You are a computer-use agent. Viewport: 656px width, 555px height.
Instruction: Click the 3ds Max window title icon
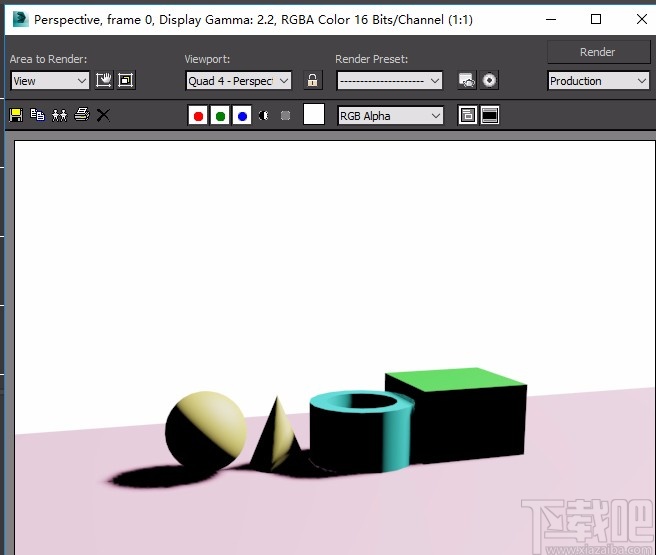point(20,19)
